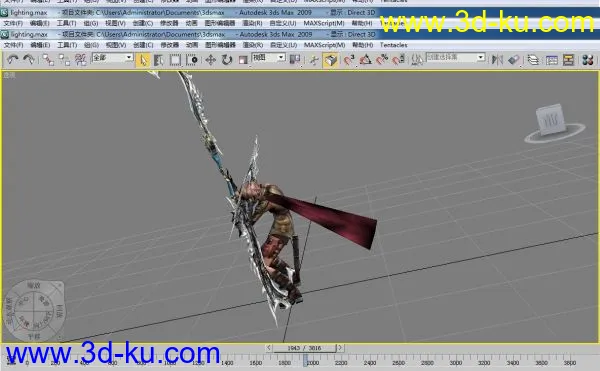Open MAXScript(M) menu directly above the toolbar
The image size is (600, 371).
click(324, 45)
